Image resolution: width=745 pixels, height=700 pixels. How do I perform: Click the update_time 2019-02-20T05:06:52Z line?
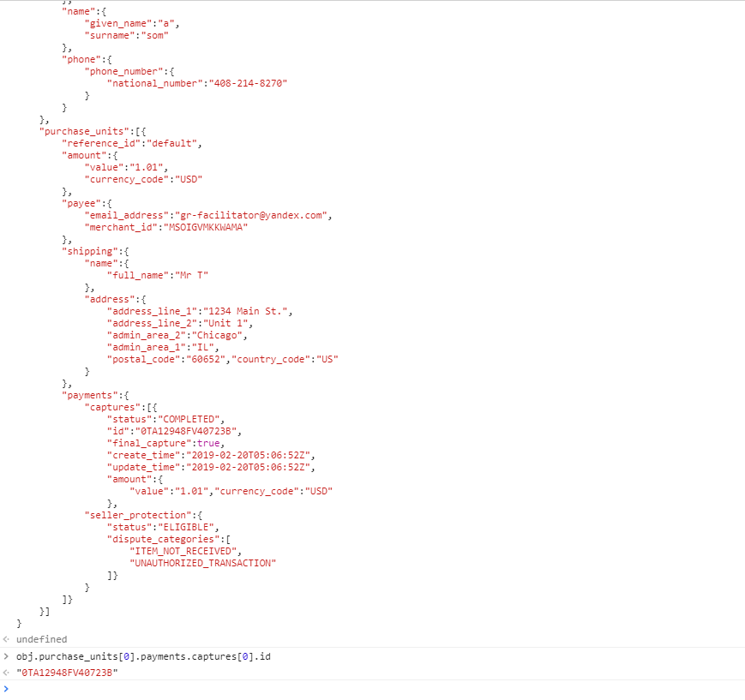211,467
